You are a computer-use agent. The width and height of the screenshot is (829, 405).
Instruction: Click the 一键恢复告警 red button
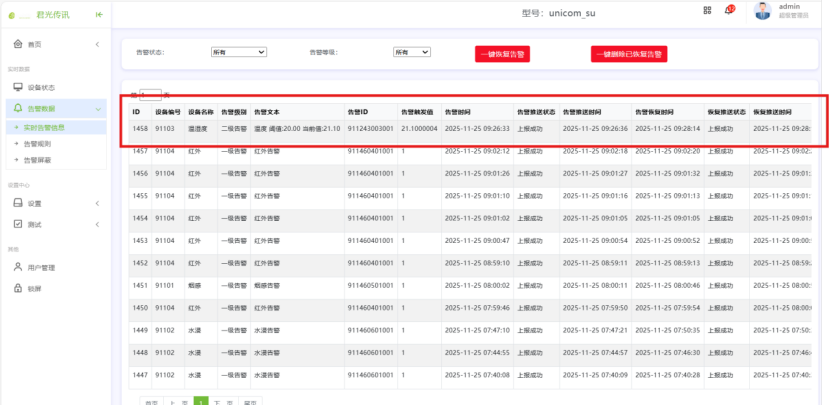[x=501, y=54]
